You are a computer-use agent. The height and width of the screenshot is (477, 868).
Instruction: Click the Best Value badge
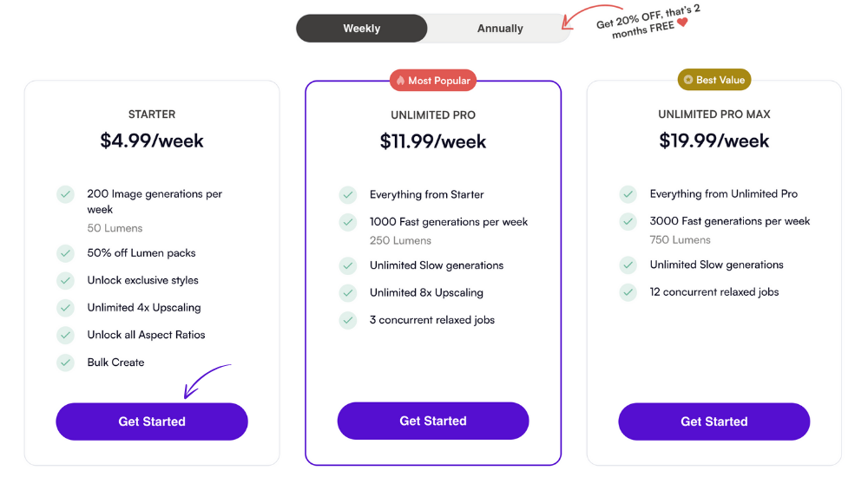pos(714,80)
